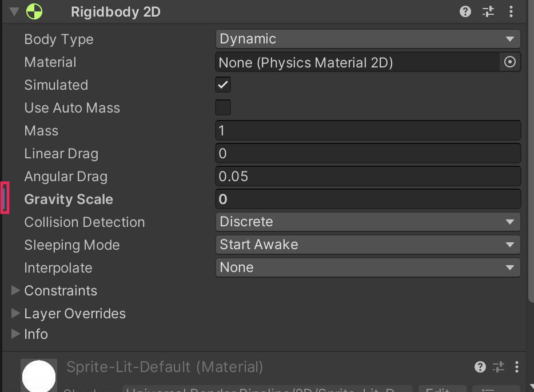Open the Rigidbody 2D help reference icon
Viewport: 534px width, 392px height.
tap(466, 11)
